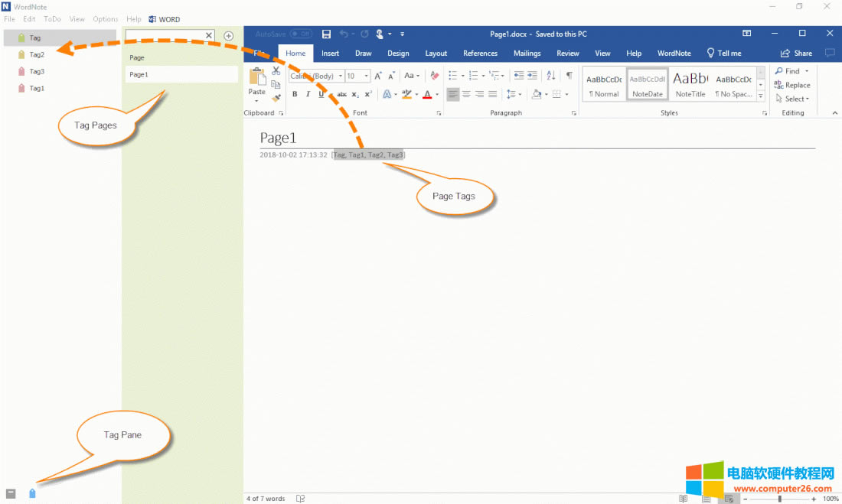Increase indent of the paragraph
The height and width of the screenshot is (504, 842).
pos(533,76)
